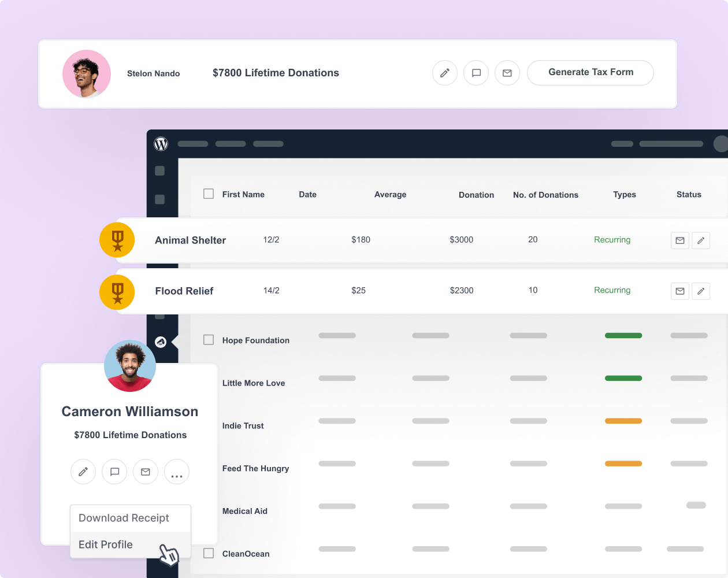Open the ellipsis more-options menu on Cameron Williamson's card
This screenshot has height=578, width=728.
pos(177,472)
